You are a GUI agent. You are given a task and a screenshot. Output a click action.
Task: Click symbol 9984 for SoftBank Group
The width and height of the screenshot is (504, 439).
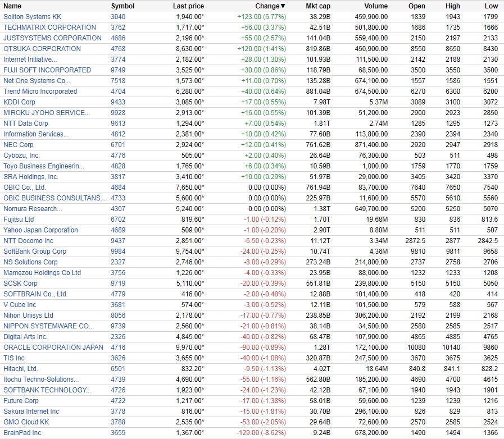click(x=118, y=251)
